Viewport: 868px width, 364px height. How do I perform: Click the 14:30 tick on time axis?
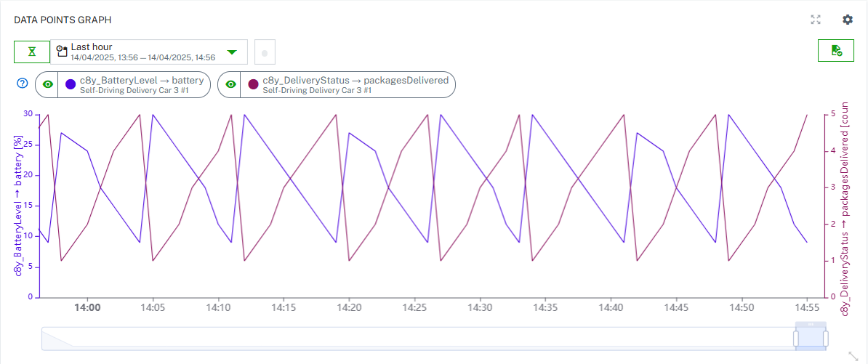point(480,308)
